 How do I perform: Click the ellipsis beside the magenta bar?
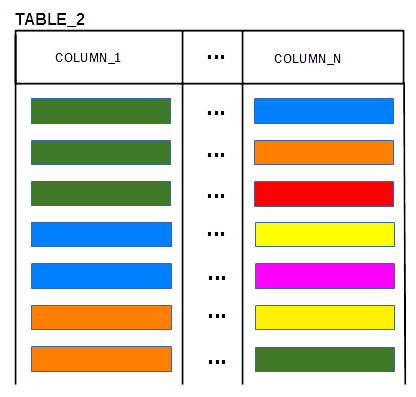217,278
